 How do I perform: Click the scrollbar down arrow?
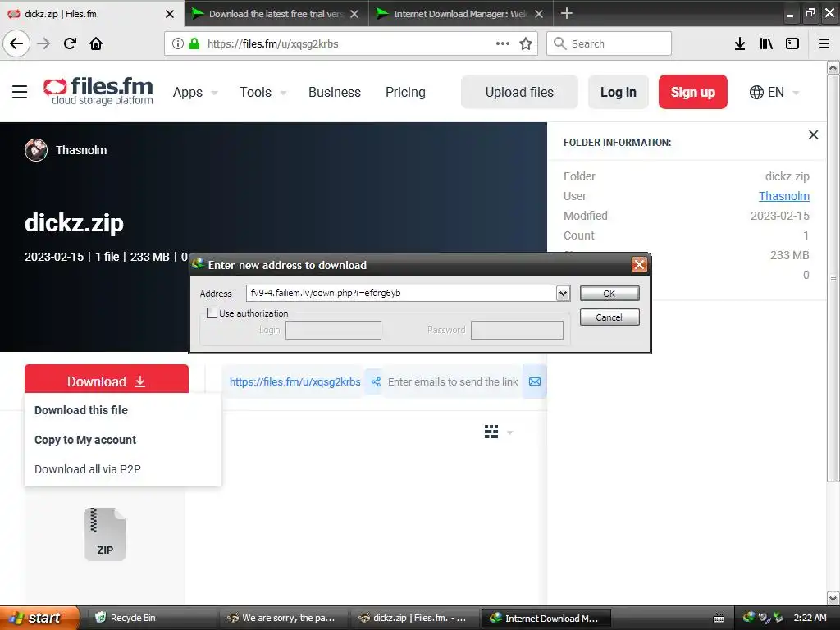[x=833, y=598]
